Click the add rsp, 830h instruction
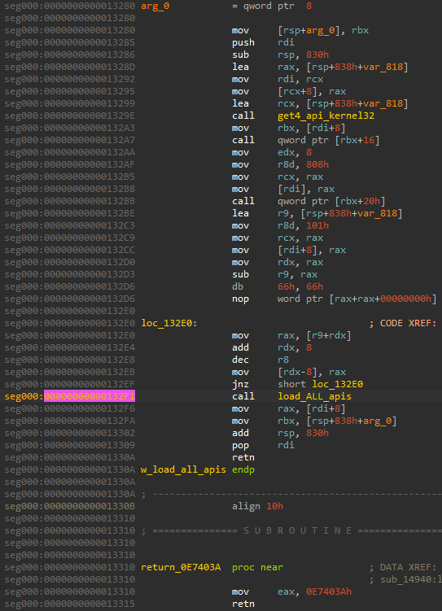442x611 pixels. (280, 433)
